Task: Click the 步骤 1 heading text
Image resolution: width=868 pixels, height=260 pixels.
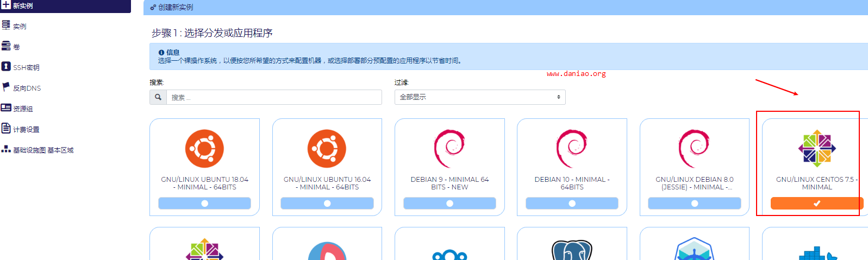Action: 212,33
